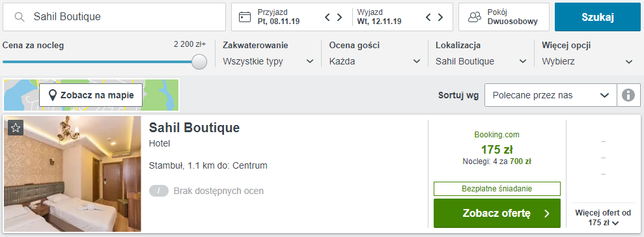Expand the Lokalizacja dropdown

tap(481, 62)
